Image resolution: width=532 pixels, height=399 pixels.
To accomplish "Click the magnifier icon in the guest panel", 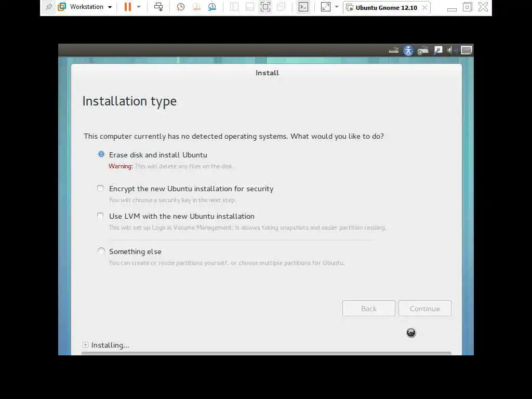I will tap(438, 50).
